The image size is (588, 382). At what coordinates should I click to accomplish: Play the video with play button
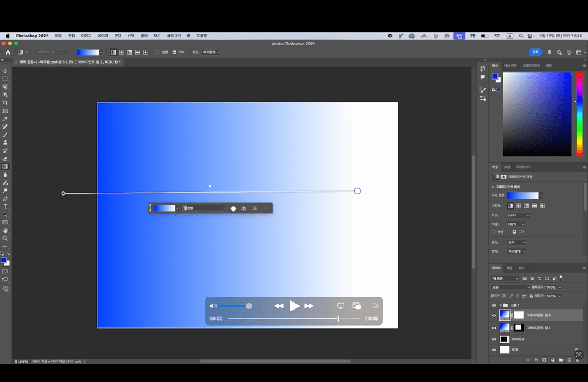click(294, 306)
